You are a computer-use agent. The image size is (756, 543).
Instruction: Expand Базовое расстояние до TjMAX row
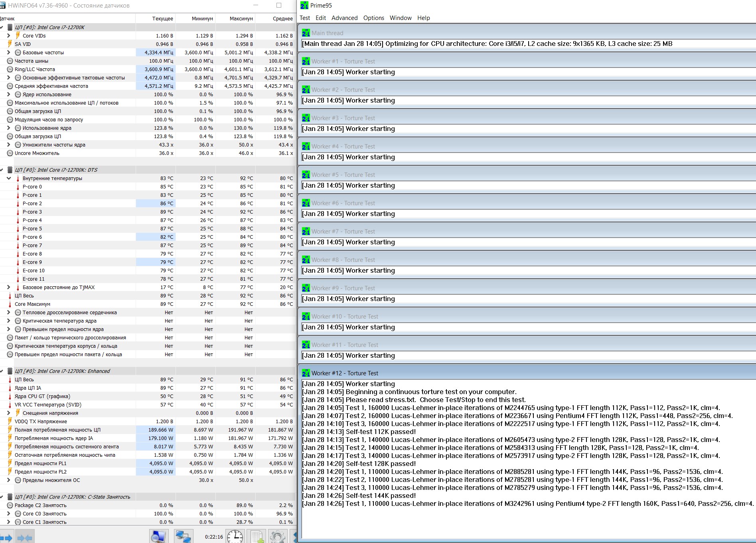9,287
